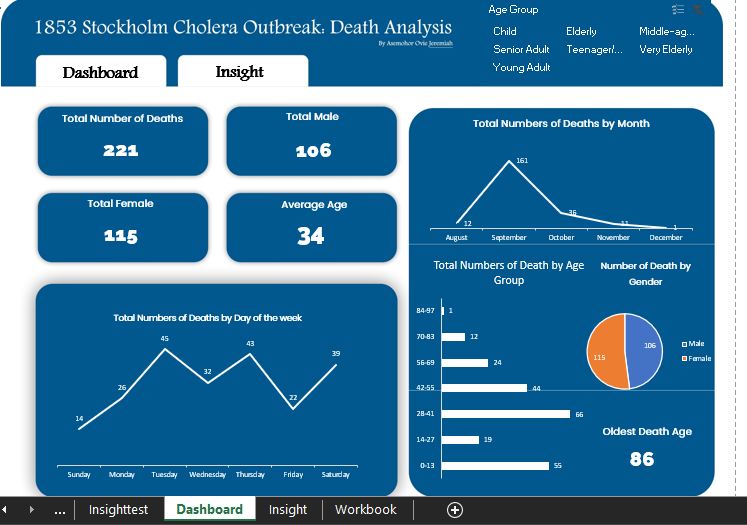Click the December month axis label
The height and width of the screenshot is (525, 747).
[666, 237]
